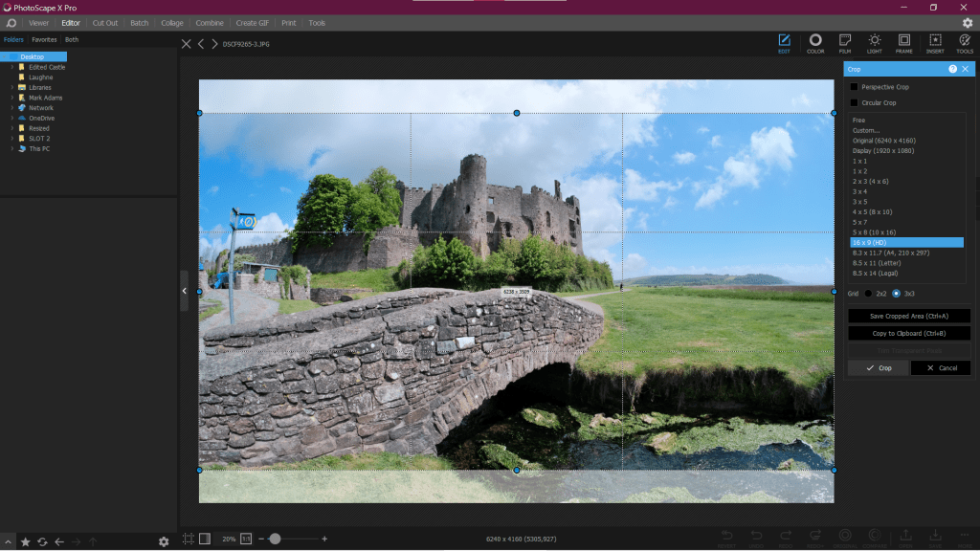This screenshot has height=551, width=980.
Task: Go to next image arrow
Action: point(213,44)
